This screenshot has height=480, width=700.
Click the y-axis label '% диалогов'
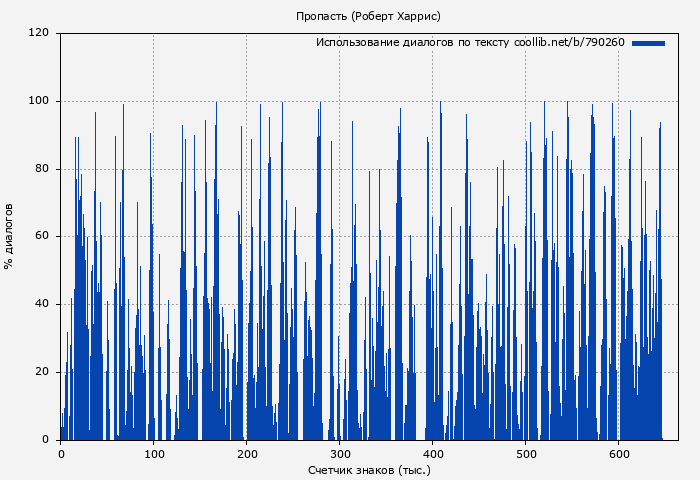(x=10, y=236)
